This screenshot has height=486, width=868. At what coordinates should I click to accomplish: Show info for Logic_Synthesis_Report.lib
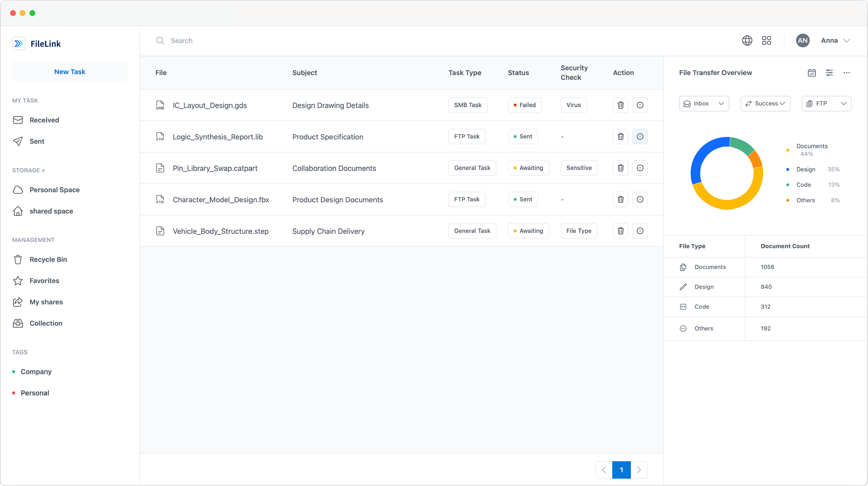(640, 136)
